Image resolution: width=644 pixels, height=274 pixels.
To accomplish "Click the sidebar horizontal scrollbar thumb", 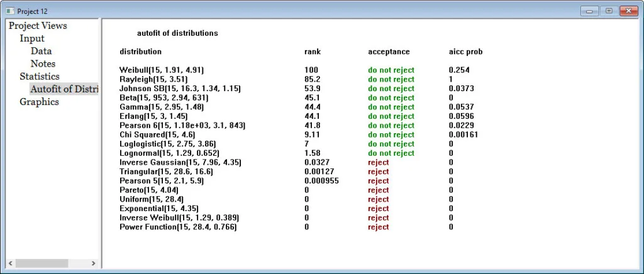I will pyautogui.click(x=42, y=263).
